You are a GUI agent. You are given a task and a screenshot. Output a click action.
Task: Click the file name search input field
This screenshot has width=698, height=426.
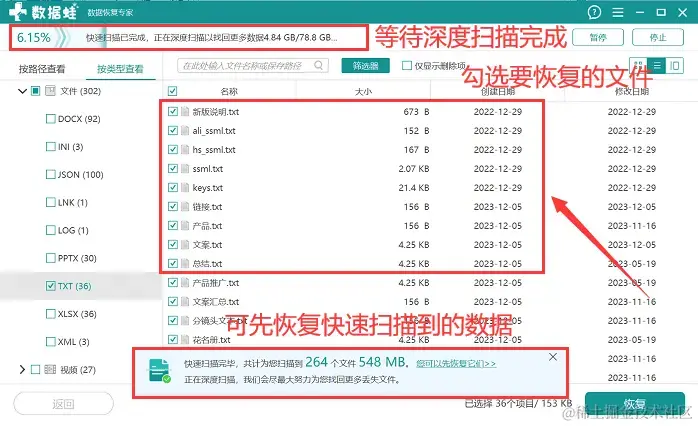[253, 65]
